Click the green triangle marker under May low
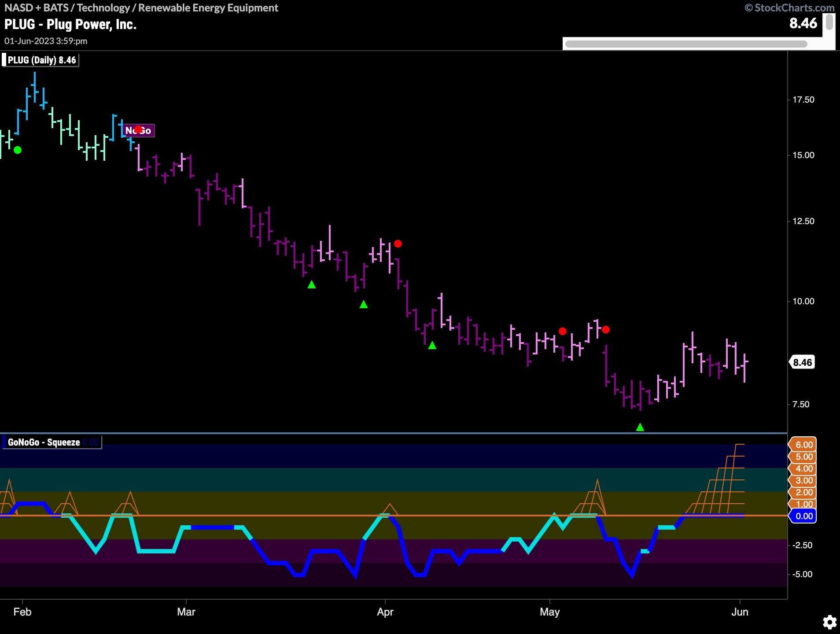This screenshot has width=840, height=634. coord(640,427)
